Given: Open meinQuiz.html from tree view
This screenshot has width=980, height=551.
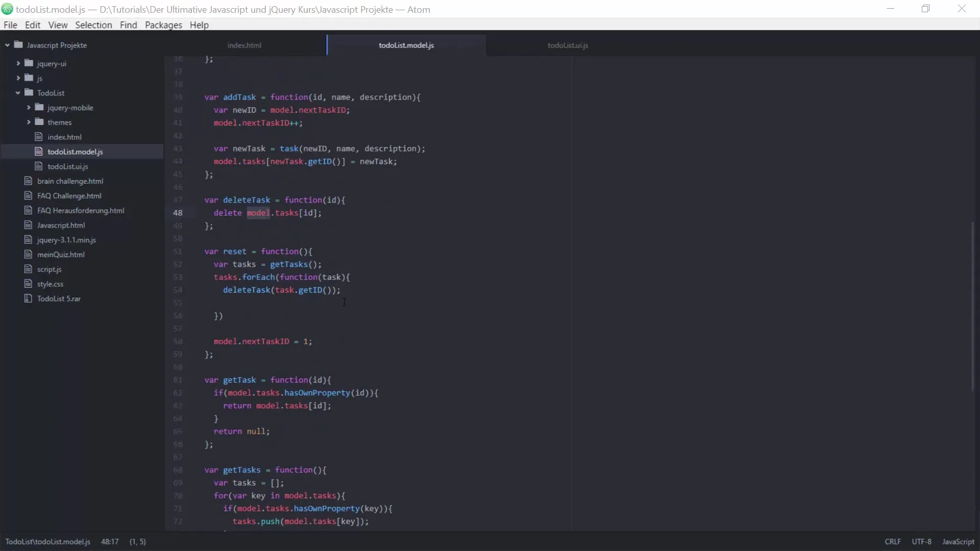Looking at the screenshot, I should (61, 255).
